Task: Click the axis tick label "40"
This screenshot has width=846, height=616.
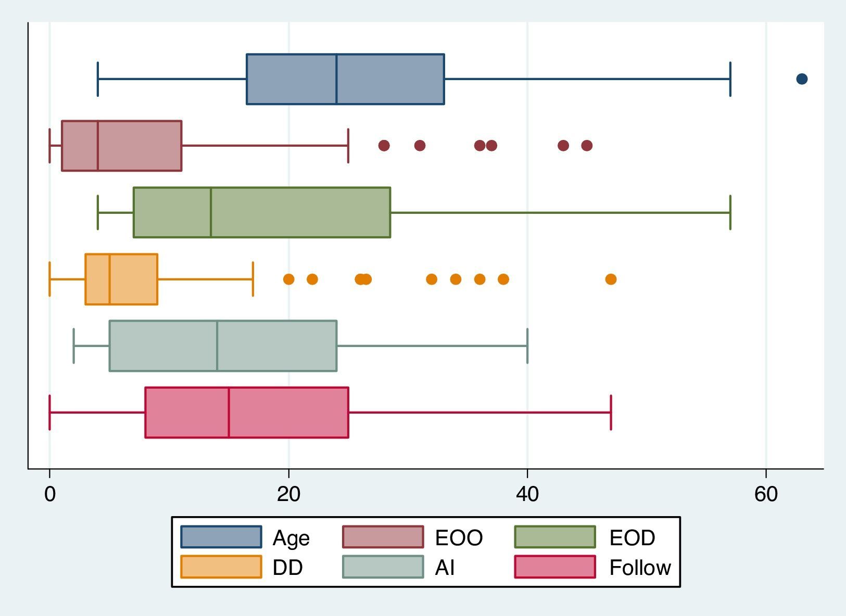Action: tap(527, 494)
